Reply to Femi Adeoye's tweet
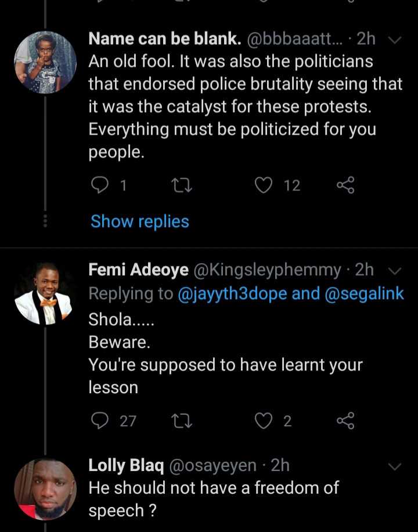Screen dimensions: 418x532 [100, 420]
